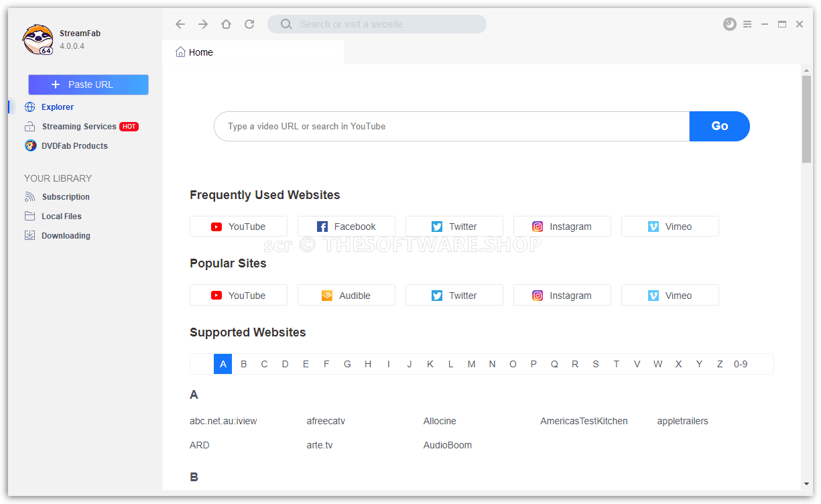
Task: Select letter F in the alphabet filter
Action: click(x=326, y=364)
